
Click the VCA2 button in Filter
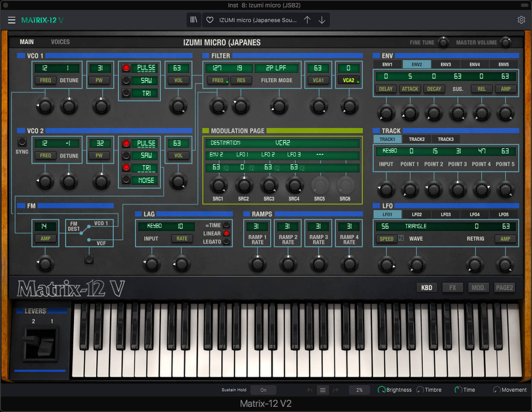tap(348, 80)
